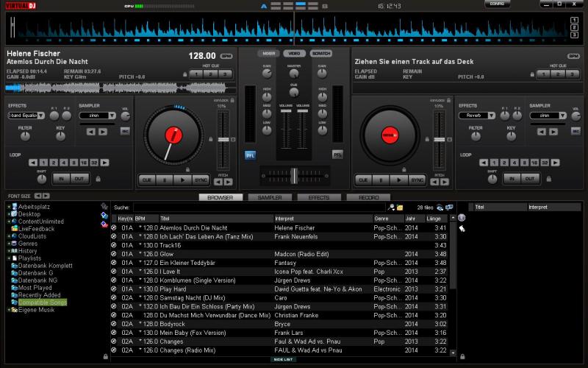
Task: Click left deck hot cue 1
Action: tap(196, 74)
